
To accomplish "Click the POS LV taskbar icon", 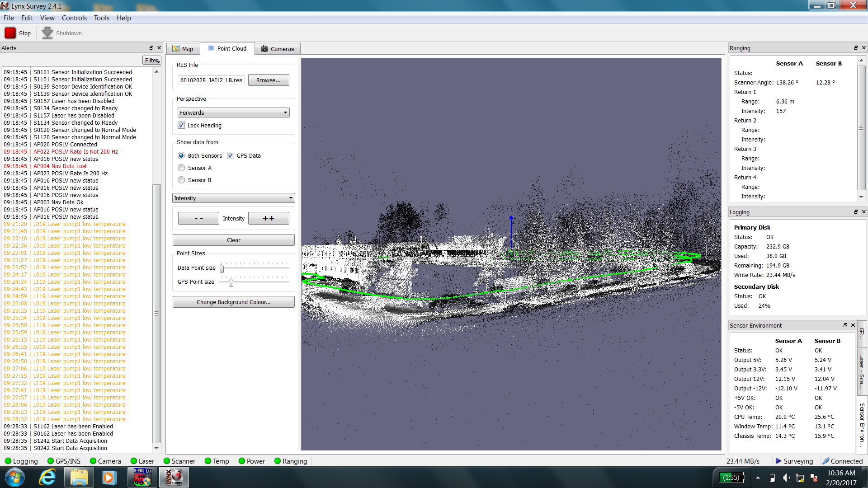I will click(x=142, y=477).
